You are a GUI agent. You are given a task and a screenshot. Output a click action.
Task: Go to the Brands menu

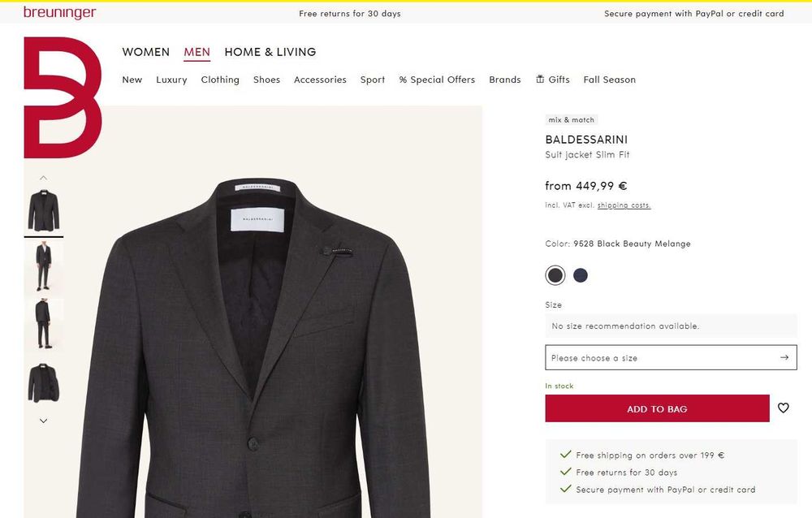(505, 80)
